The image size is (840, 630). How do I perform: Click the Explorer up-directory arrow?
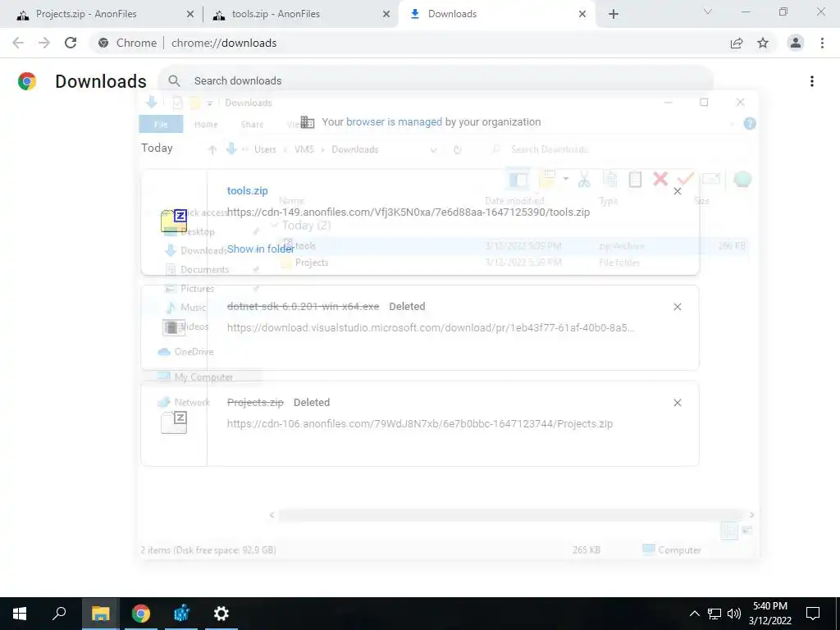tap(212, 150)
